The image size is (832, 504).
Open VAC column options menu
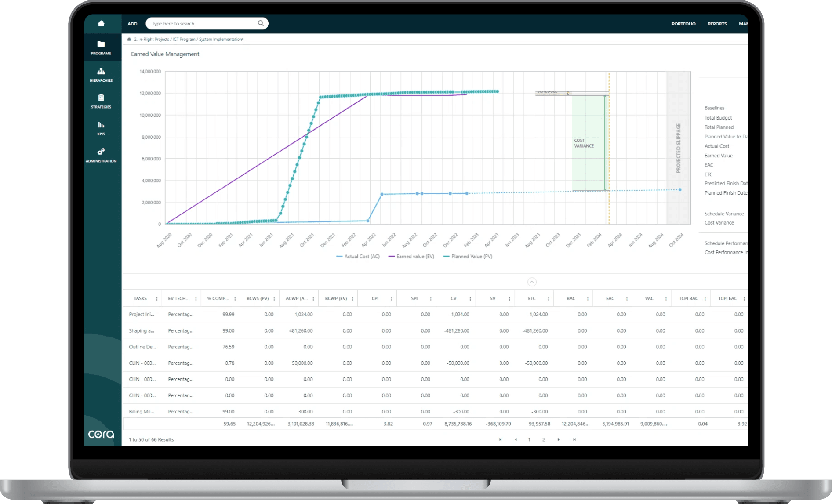coord(666,299)
